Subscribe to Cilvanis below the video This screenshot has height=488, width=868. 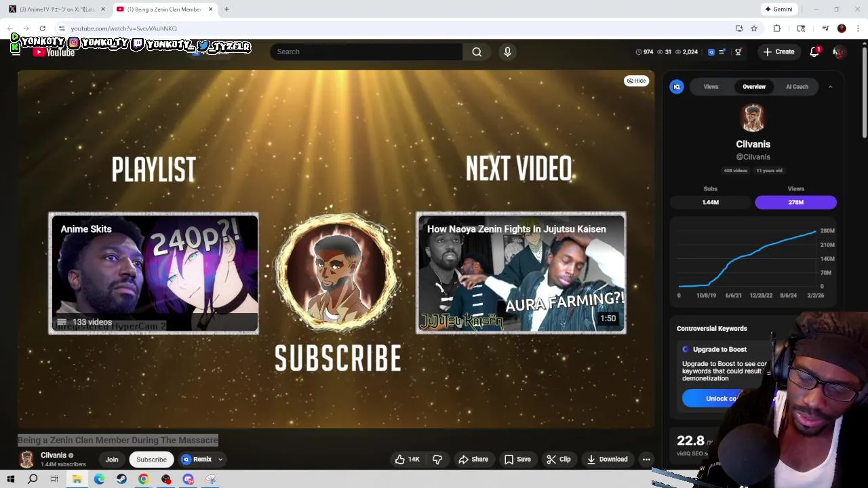(151, 460)
